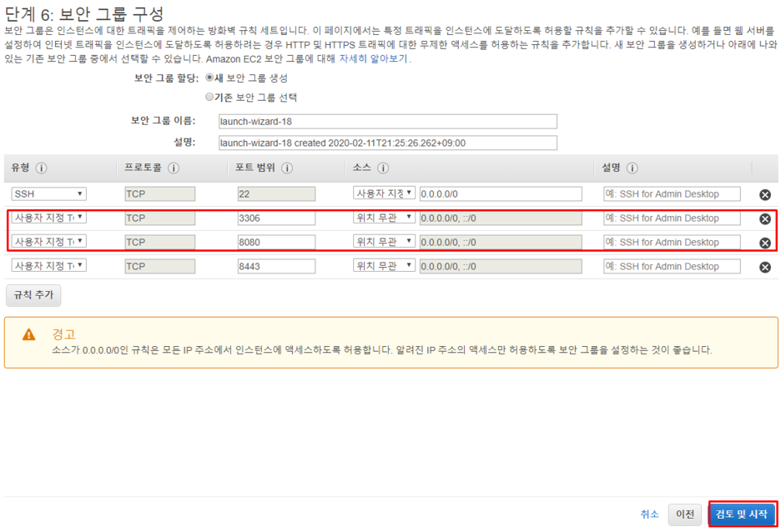Open 자세히 알아보기 link
Viewport: 781px width, 532px height.
coord(373,58)
